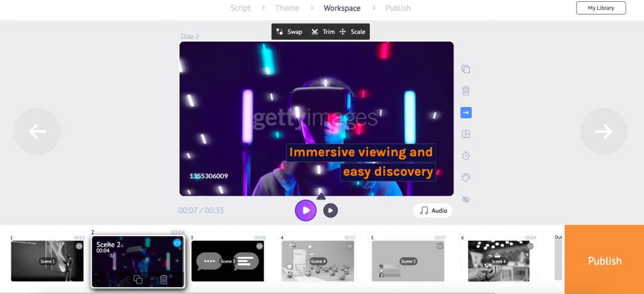
Task: Click the playhead triangle marker below preview
Action: [321, 196]
